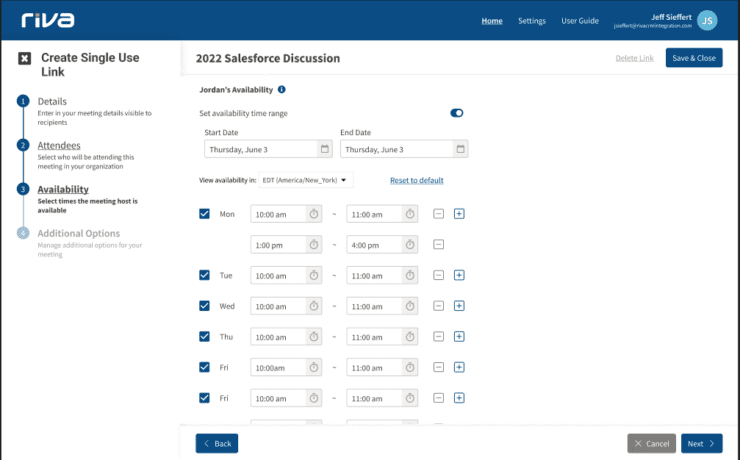
Task: Uncheck the Mon availability checkbox
Action: pos(205,214)
